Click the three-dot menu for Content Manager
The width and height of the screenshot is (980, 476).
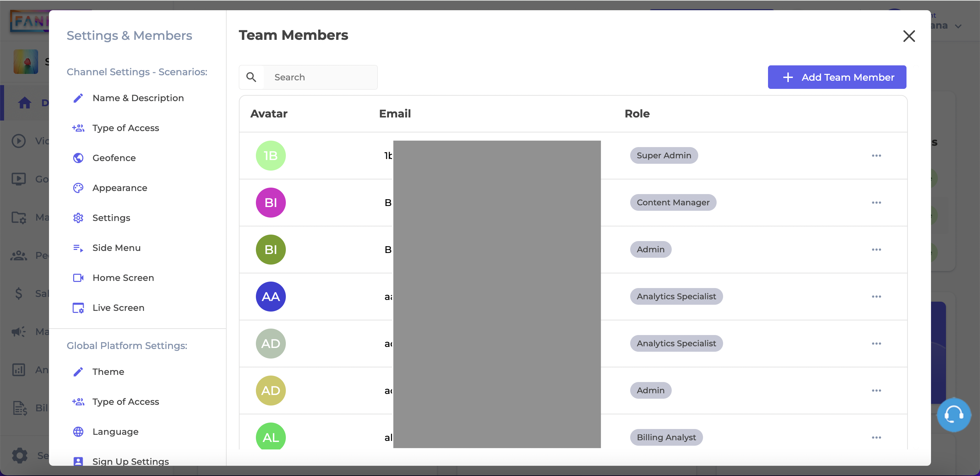pyautogui.click(x=876, y=202)
